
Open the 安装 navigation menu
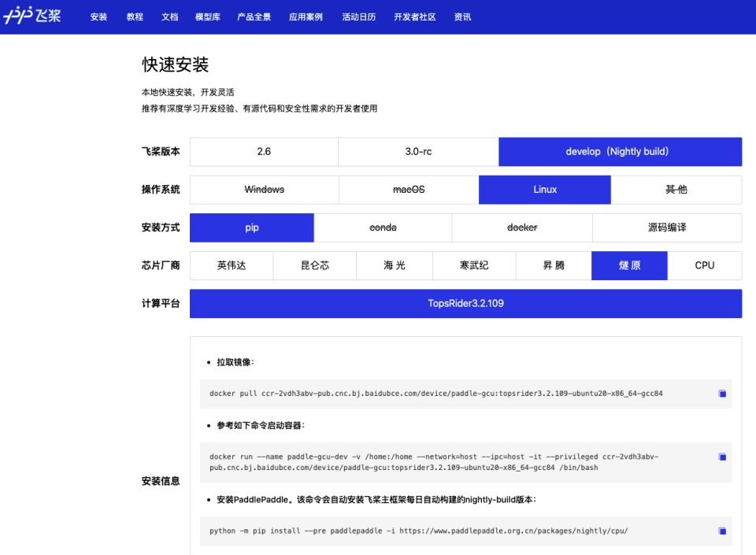coord(98,17)
